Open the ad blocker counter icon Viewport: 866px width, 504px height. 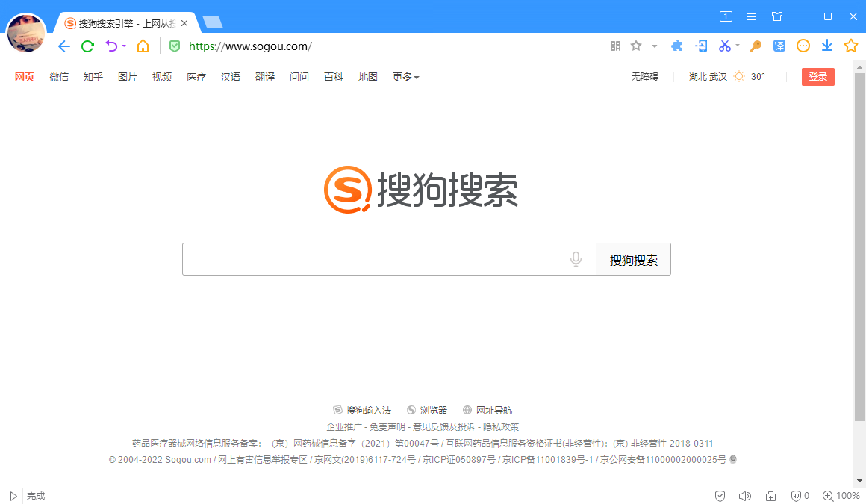click(800, 496)
